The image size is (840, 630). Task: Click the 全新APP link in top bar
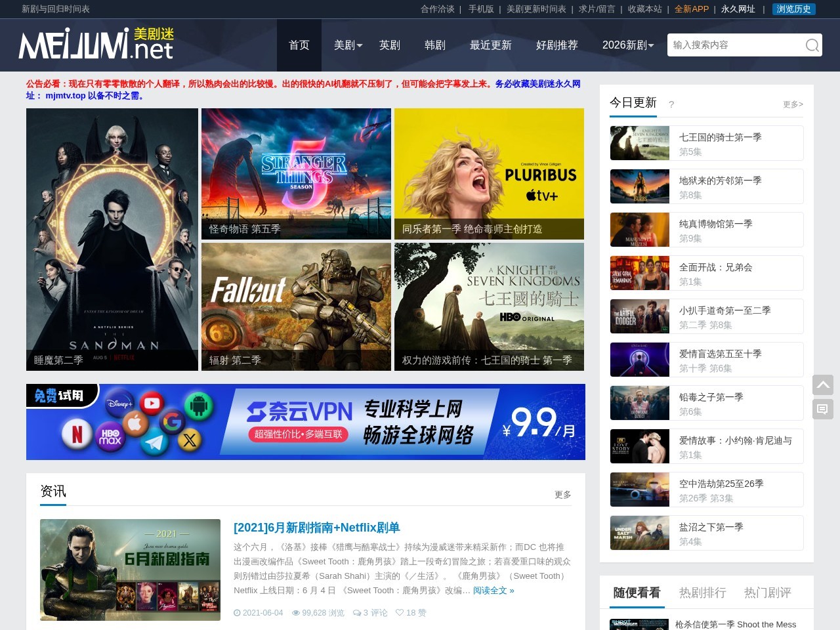(691, 9)
